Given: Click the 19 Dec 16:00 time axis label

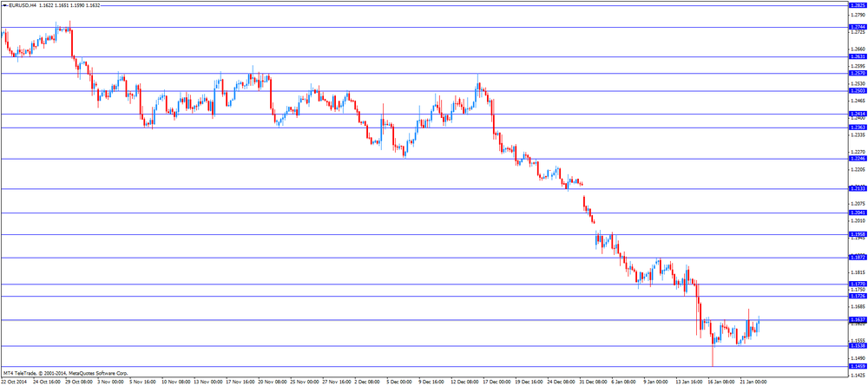Looking at the screenshot, I should pyautogui.click(x=528, y=382).
